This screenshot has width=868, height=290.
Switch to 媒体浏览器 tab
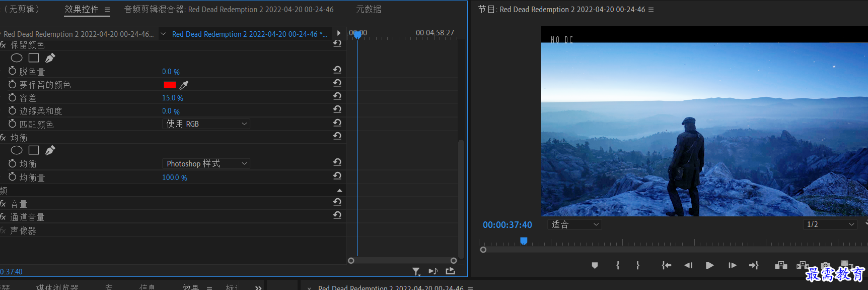(x=57, y=287)
